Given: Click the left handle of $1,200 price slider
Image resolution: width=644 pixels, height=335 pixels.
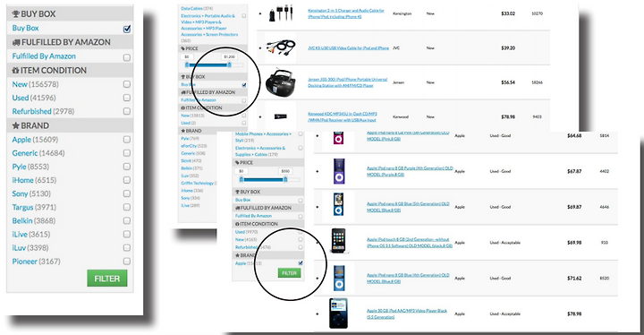Looking at the screenshot, I should pyautogui.click(x=187, y=64).
